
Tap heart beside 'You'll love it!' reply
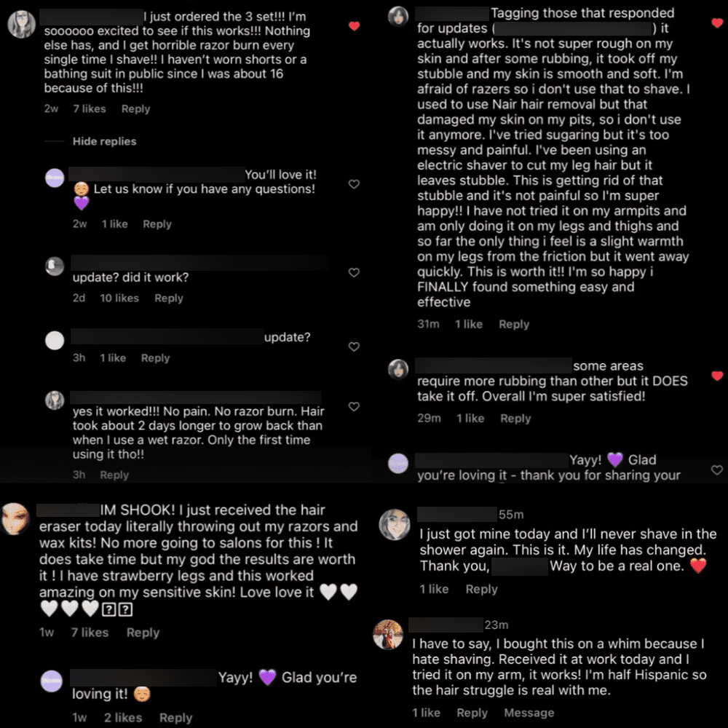(x=354, y=184)
